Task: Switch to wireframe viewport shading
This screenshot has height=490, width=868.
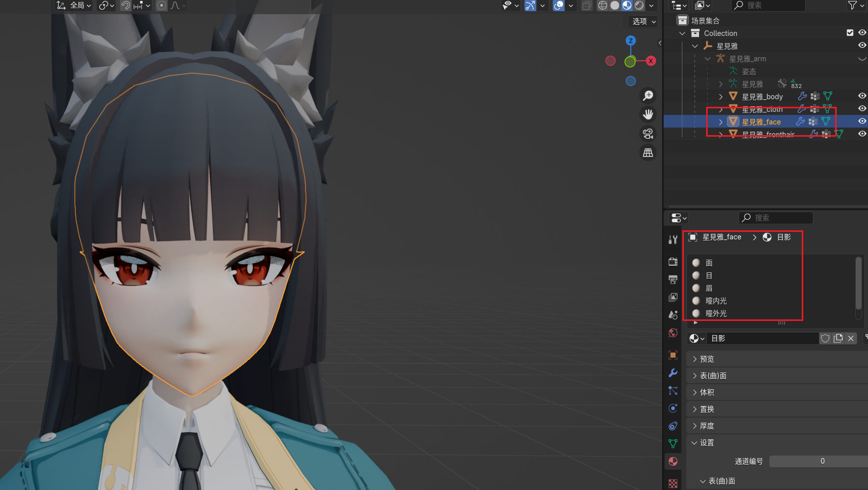Action: (x=602, y=6)
